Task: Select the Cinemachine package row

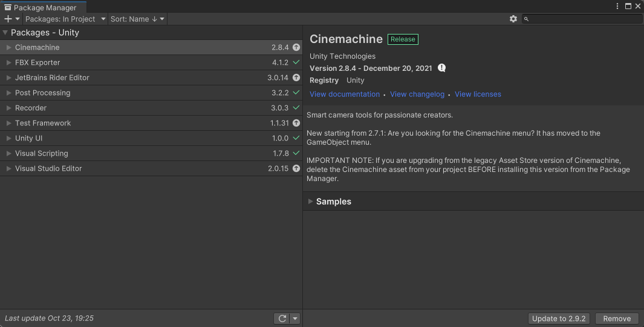Action: [x=151, y=47]
